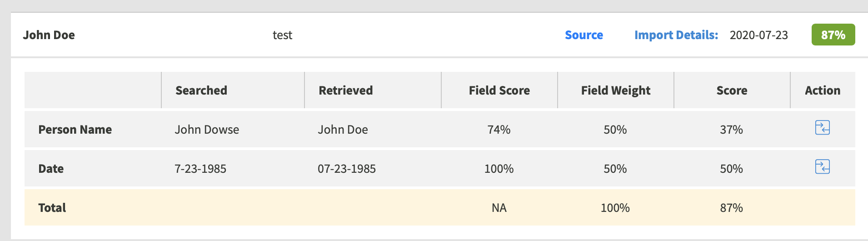
Task: Select the John Doe record title
Action: click(49, 35)
